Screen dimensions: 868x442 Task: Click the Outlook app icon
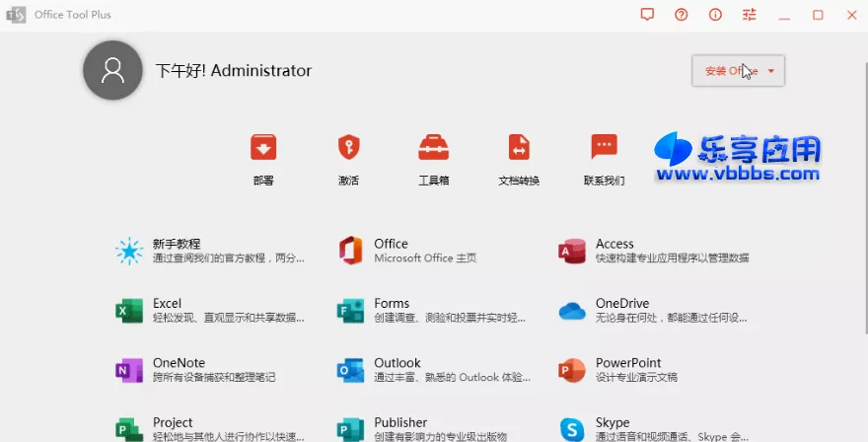350,370
